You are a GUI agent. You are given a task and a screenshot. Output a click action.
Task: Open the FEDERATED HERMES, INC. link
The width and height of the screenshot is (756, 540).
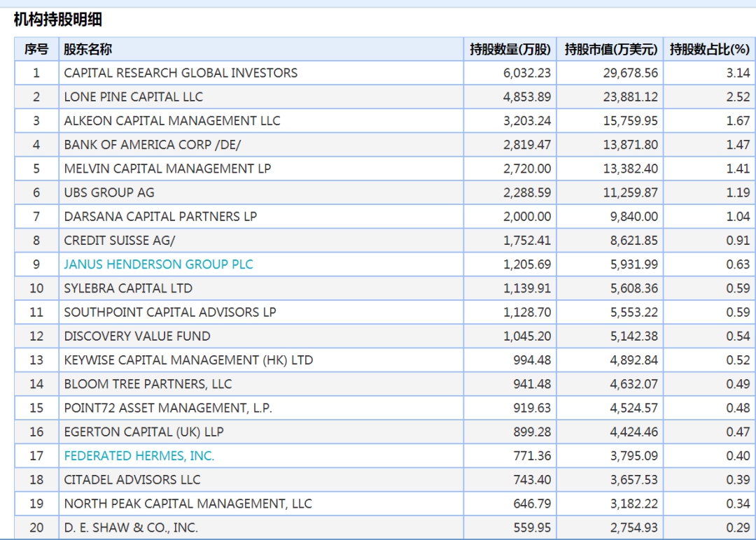pyautogui.click(x=139, y=456)
